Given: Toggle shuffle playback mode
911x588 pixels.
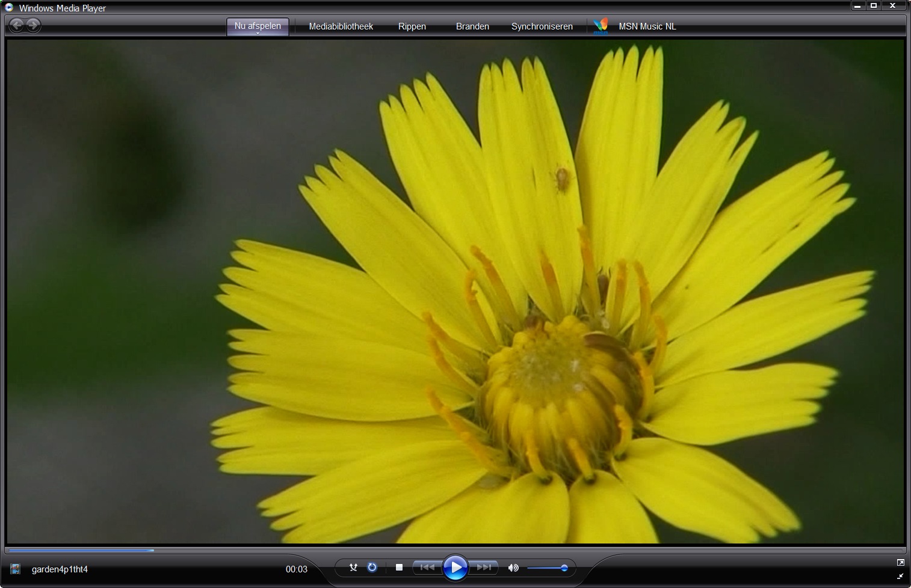Looking at the screenshot, I should 353,567.
